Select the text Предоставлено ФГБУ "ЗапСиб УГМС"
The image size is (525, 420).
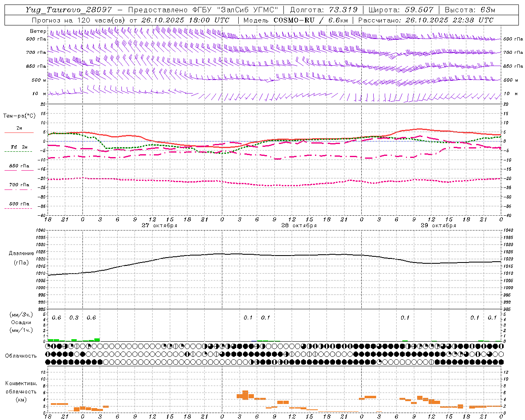[x=203, y=10]
